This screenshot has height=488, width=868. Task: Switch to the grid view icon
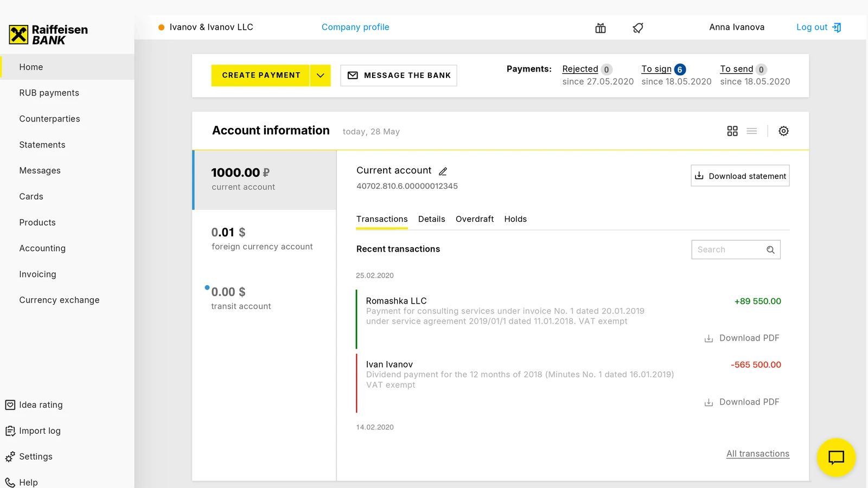pos(732,131)
